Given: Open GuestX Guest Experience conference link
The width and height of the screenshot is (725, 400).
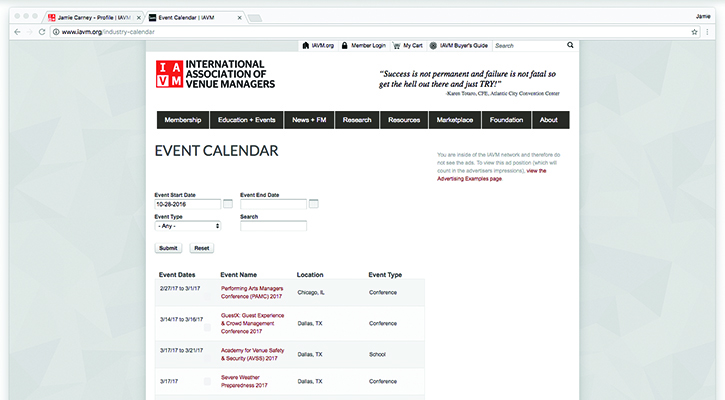Looking at the screenshot, I should (252, 323).
